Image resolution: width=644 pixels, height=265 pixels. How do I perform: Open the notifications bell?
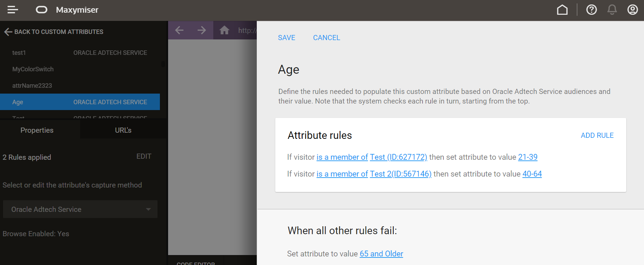point(612,10)
